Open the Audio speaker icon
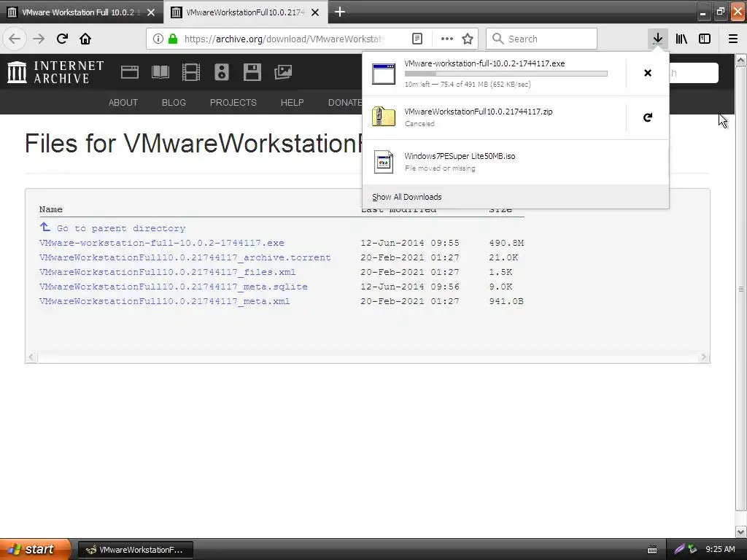 (222, 72)
